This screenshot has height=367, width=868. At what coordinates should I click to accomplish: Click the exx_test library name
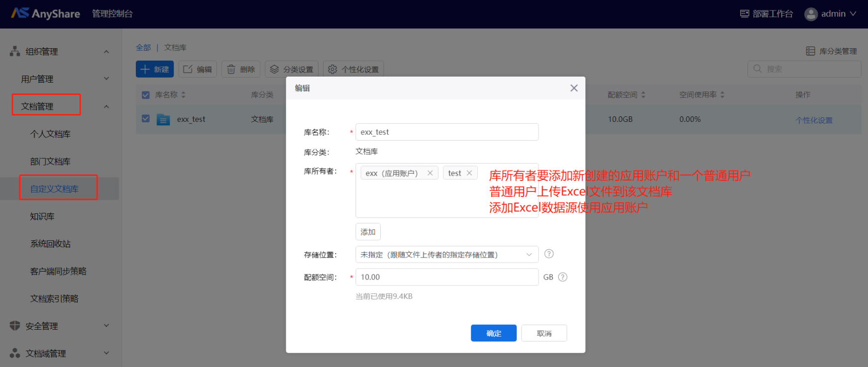191,119
